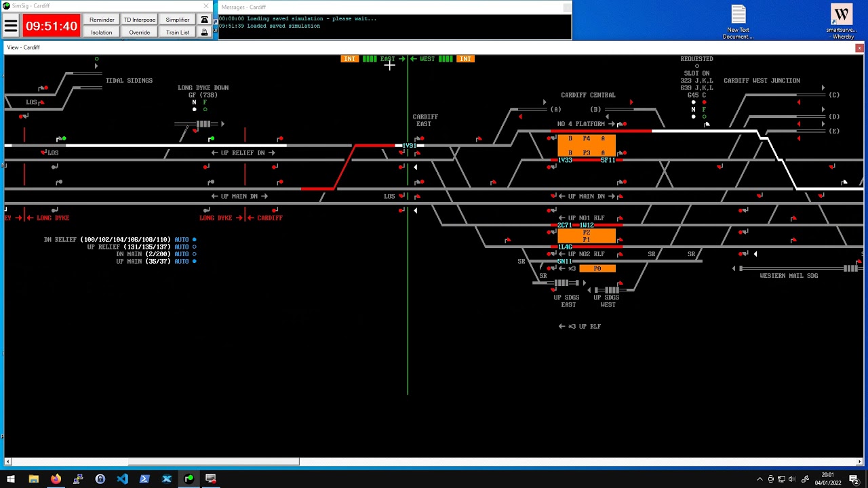Click the CARDIFF WEST JUNCTION label
Image resolution: width=868 pixels, height=488 pixels.
(762, 81)
